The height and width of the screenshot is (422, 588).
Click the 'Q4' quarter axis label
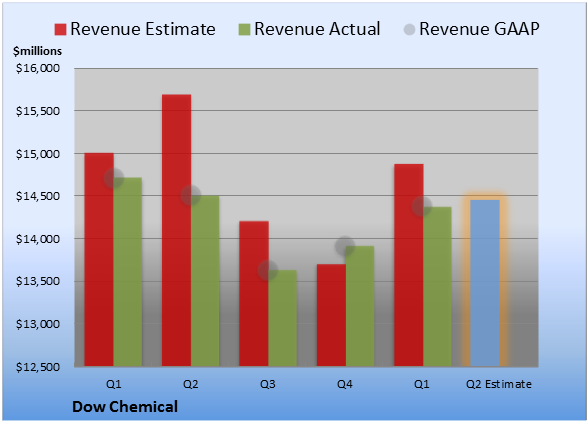pos(345,384)
